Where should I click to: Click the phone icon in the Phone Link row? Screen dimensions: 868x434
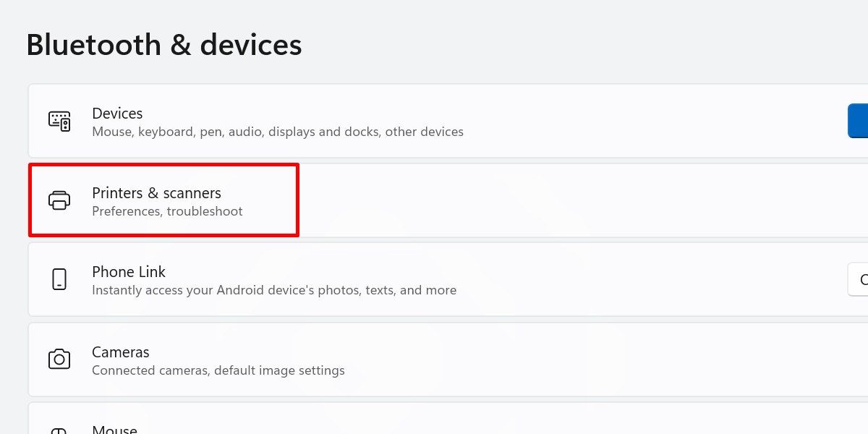[x=59, y=280]
